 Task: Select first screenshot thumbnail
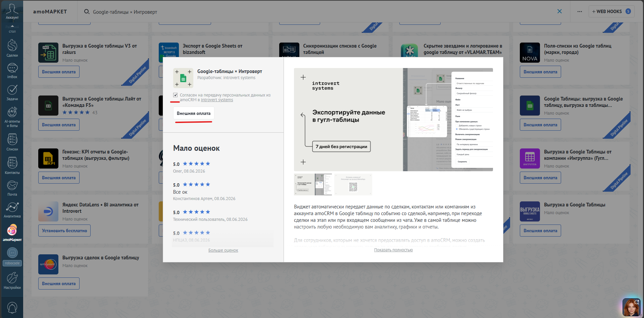click(x=313, y=184)
